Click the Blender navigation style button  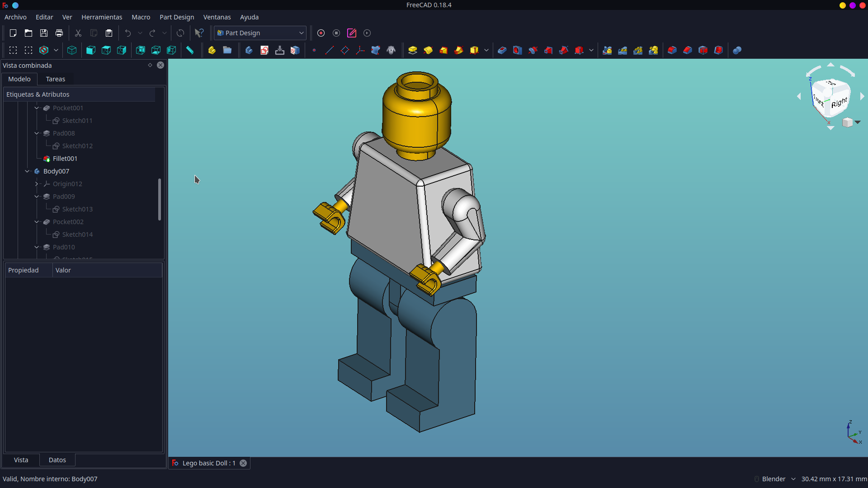pyautogui.click(x=774, y=479)
